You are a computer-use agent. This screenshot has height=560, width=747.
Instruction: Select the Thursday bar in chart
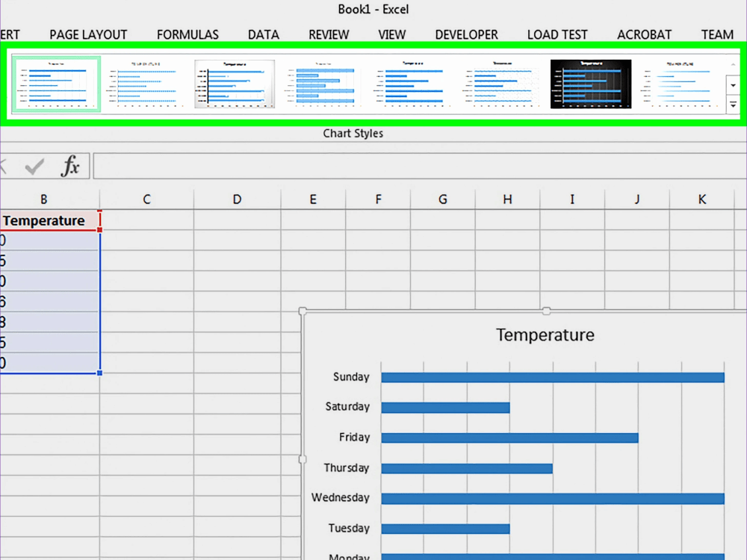coord(467,468)
